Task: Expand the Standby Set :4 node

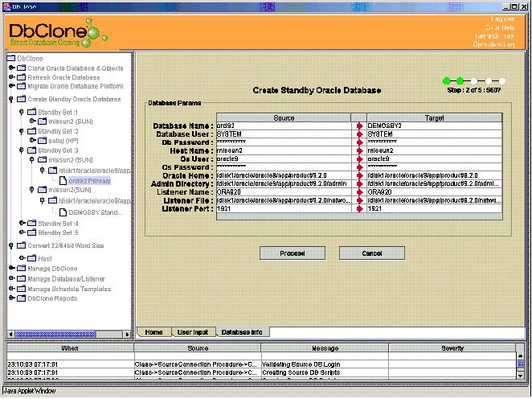Action: click(x=22, y=223)
